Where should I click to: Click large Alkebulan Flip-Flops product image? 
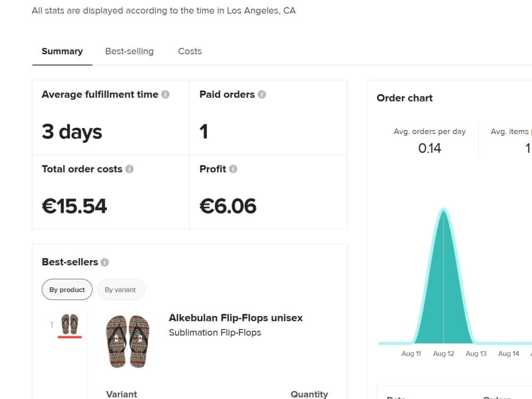pyautogui.click(x=128, y=342)
